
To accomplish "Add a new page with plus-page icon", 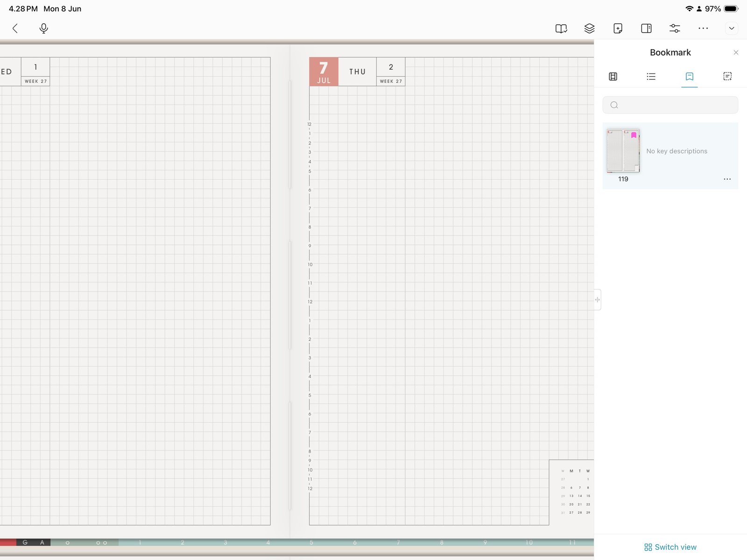I will (x=618, y=28).
